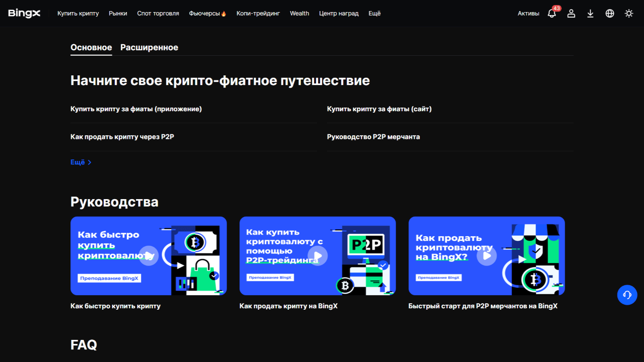Select the 'Основное' tab
644x362 pixels.
(91, 47)
